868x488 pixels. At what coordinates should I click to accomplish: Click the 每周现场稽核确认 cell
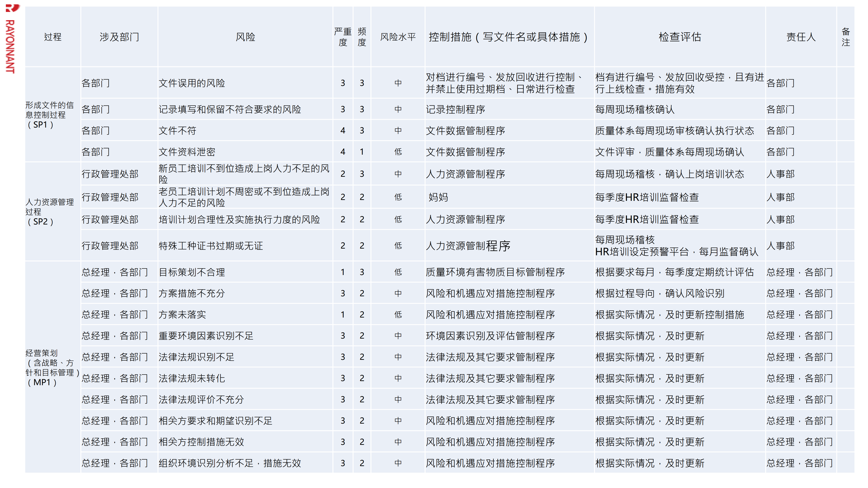680,109
